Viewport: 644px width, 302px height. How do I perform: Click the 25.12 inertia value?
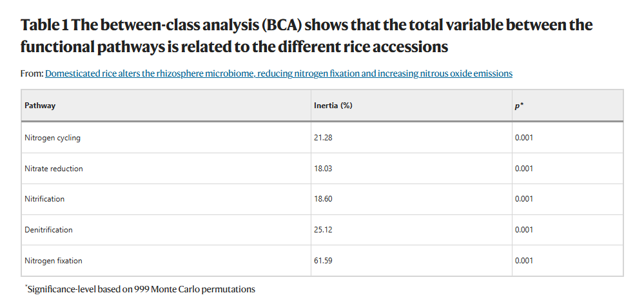coord(323,230)
